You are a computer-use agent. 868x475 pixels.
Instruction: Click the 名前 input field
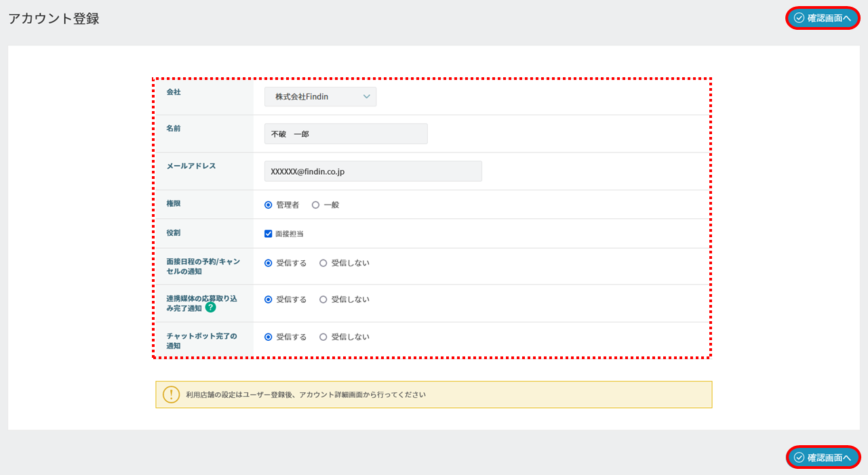[346, 134]
